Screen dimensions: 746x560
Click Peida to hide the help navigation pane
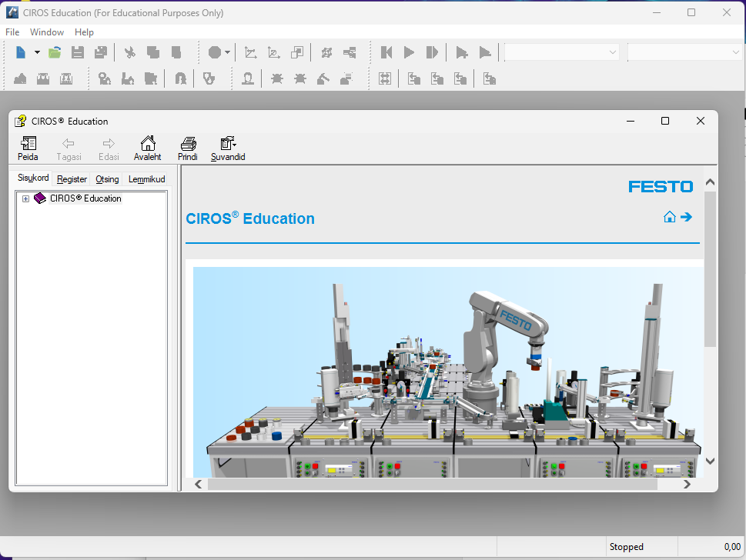click(x=28, y=148)
